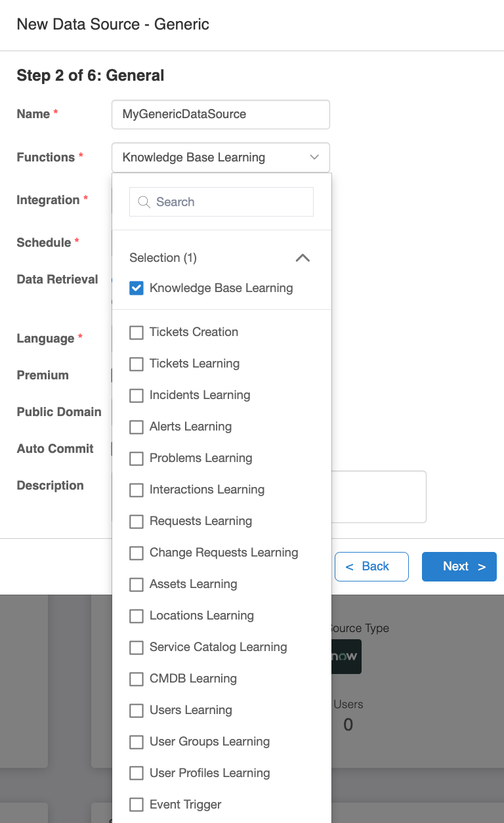Viewport: 504px width, 823px height.
Task: Focus the Name input field
Action: point(220,114)
